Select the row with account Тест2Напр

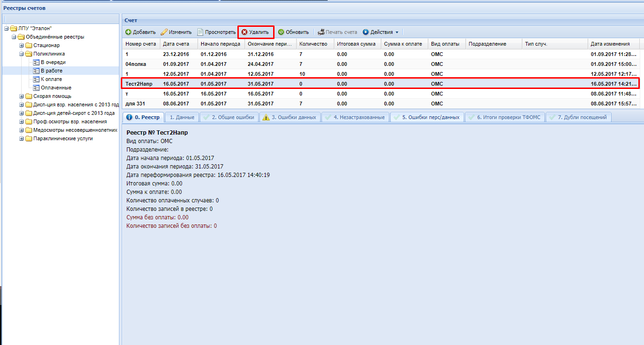pyautogui.click(x=381, y=84)
